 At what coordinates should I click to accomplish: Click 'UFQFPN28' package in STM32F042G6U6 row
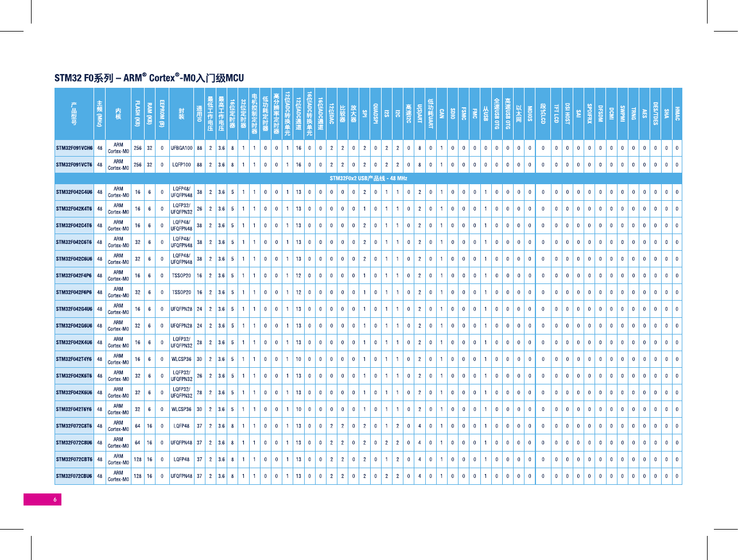point(181,326)
